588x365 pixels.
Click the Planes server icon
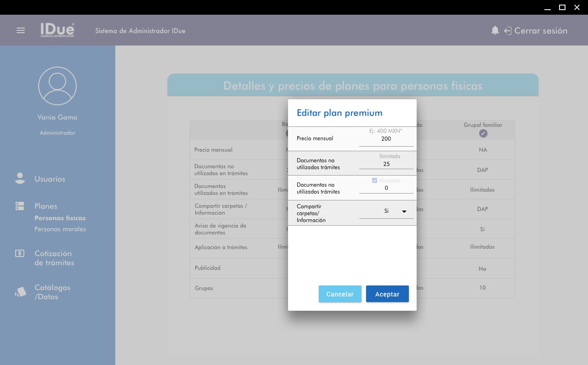(x=20, y=206)
